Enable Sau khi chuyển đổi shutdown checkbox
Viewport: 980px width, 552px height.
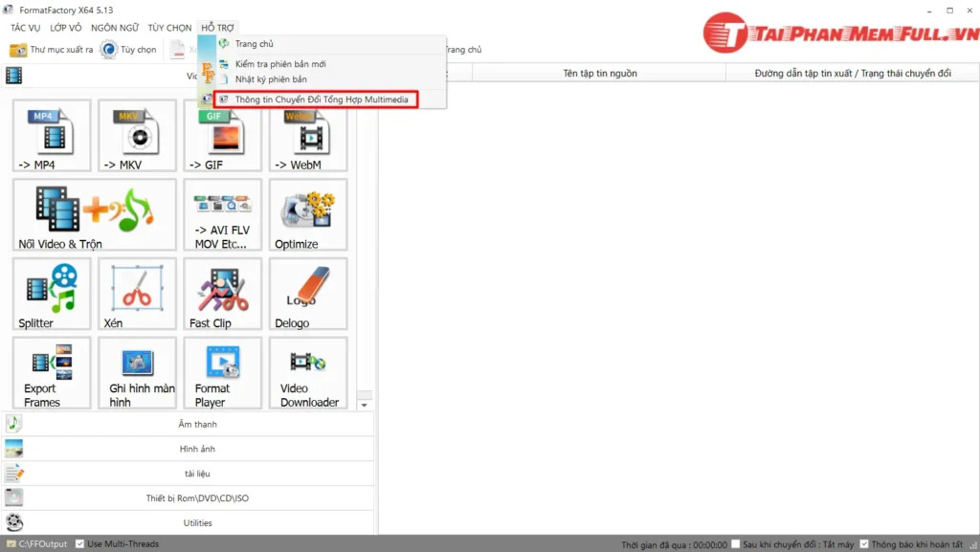pos(735,544)
